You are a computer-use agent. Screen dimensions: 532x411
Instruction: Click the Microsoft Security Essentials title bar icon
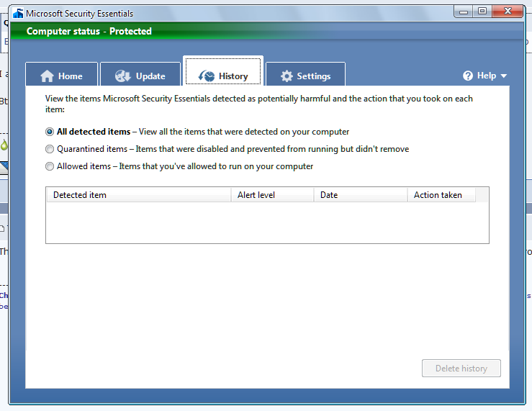pos(18,13)
